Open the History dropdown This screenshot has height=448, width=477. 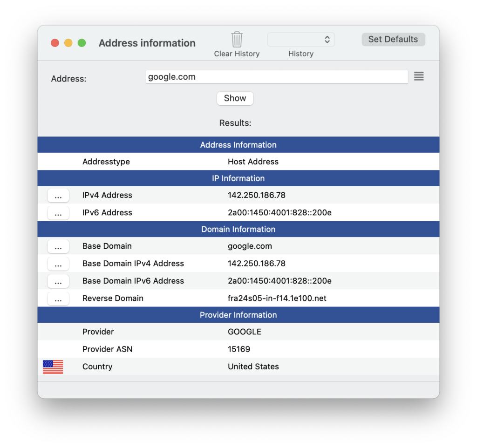coord(301,40)
